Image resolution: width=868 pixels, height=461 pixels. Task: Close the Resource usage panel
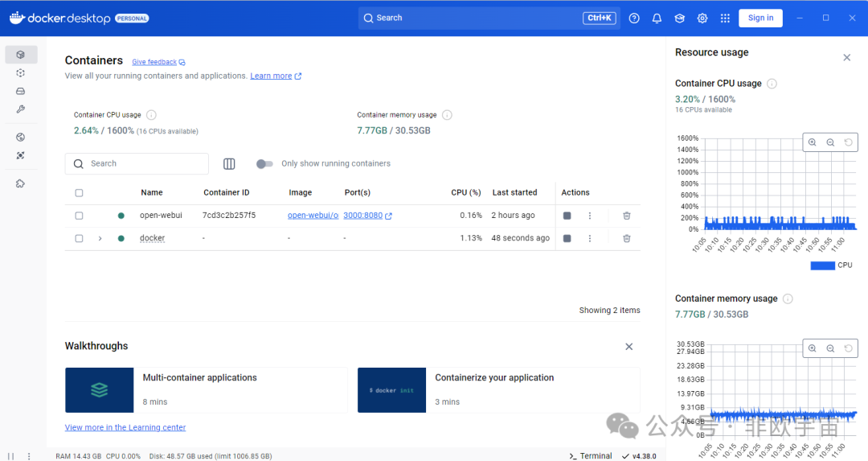tap(847, 58)
